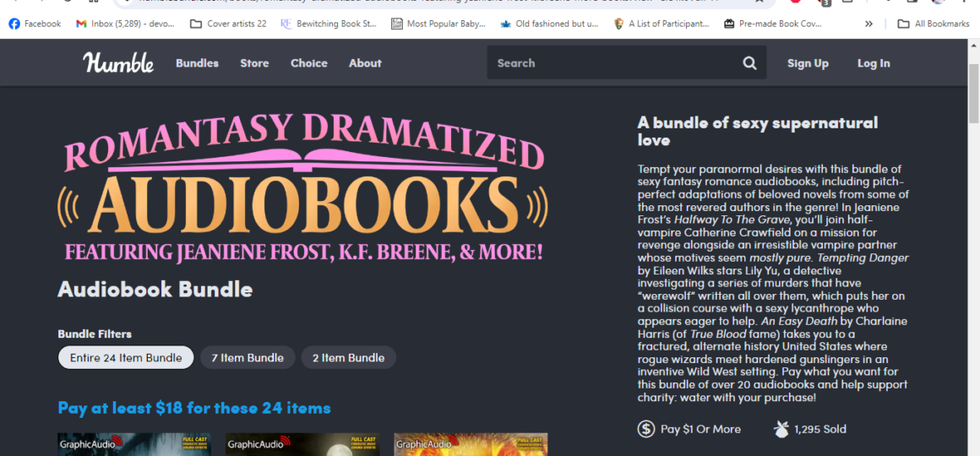Click the dollar icon beside Pay $1 Or More
Viewport: 980px width, 456px height.
pos(645,429)
